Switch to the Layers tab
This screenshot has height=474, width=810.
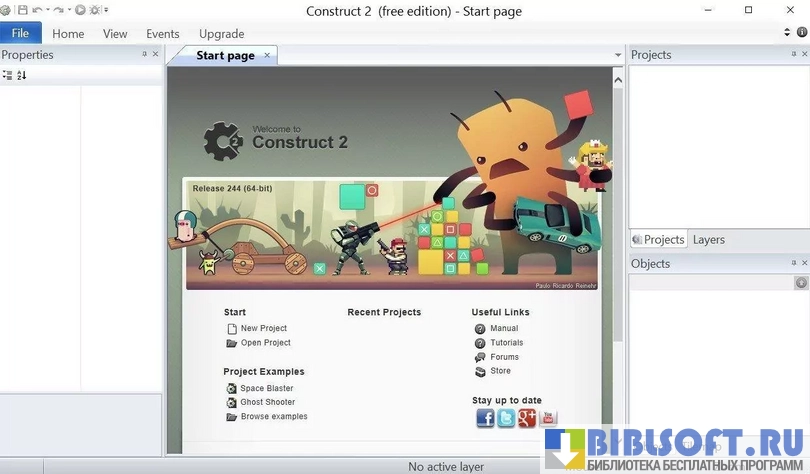coord(708,240)
